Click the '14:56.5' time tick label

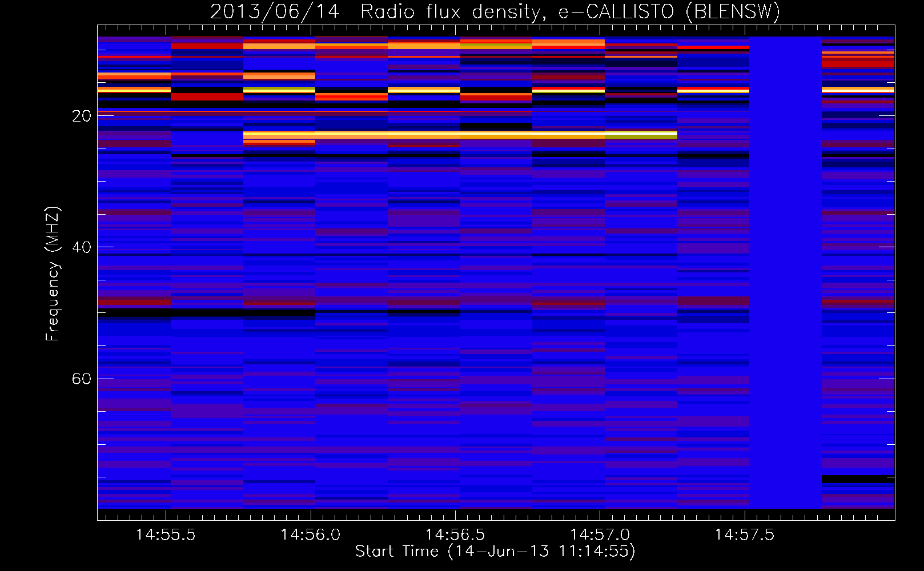(x=455, y=534)
